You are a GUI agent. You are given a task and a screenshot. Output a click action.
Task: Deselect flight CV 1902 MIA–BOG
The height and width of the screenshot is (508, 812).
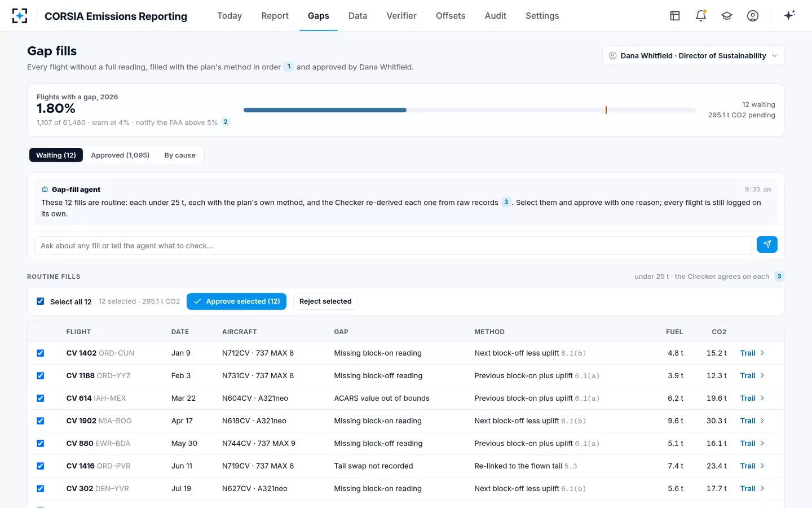tap(41, 421)
